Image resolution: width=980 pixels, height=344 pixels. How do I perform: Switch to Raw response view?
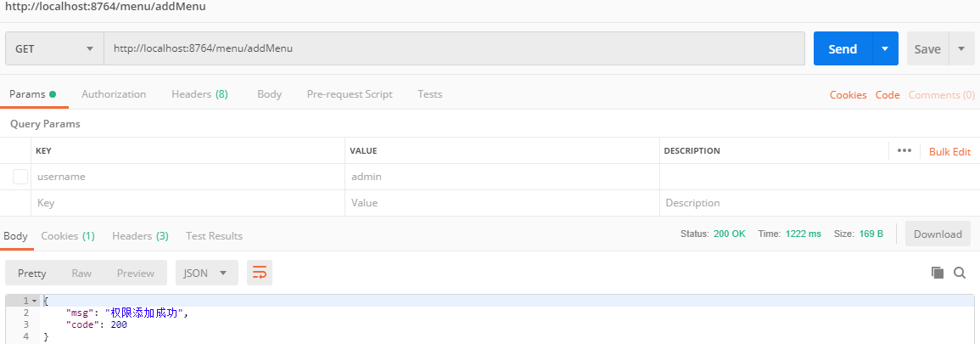point(81,273)
